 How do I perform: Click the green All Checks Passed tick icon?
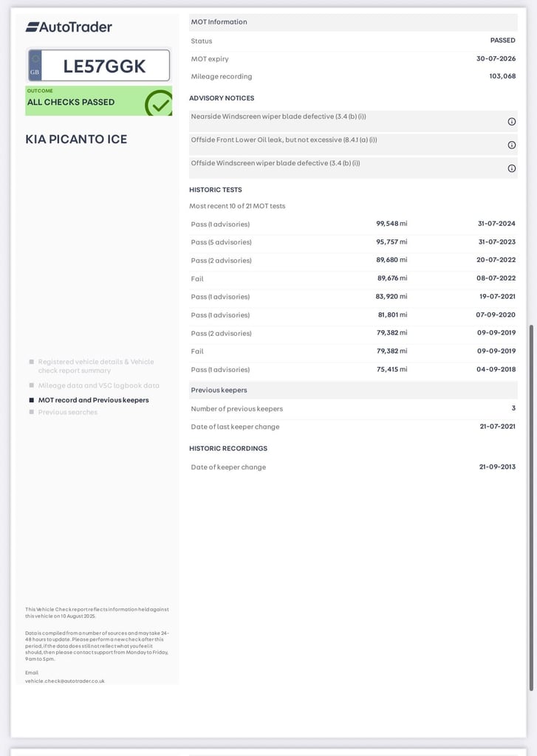[x=158, y=103]
